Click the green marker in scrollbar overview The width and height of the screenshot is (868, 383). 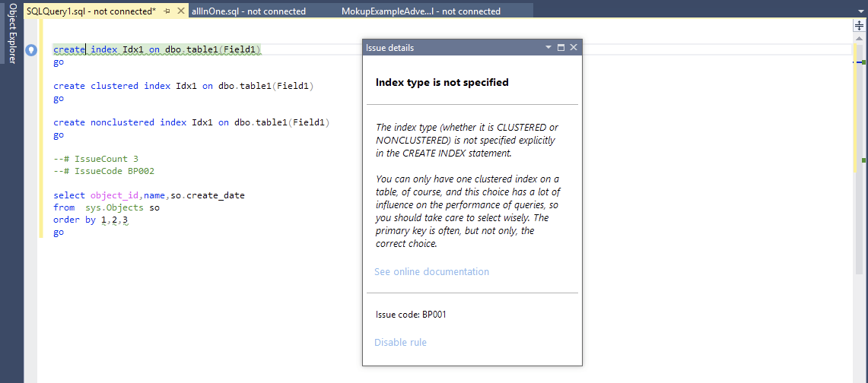pos(863,62)
